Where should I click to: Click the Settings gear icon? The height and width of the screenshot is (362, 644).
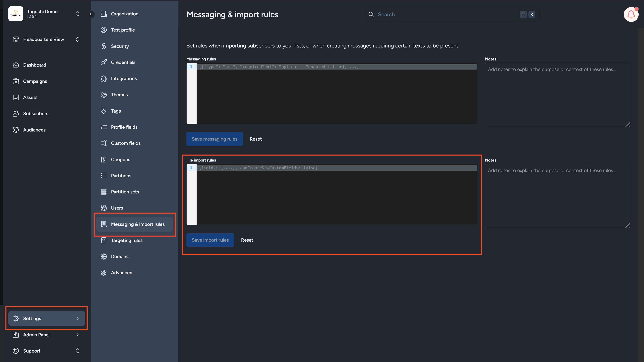(x=16, y=318)
